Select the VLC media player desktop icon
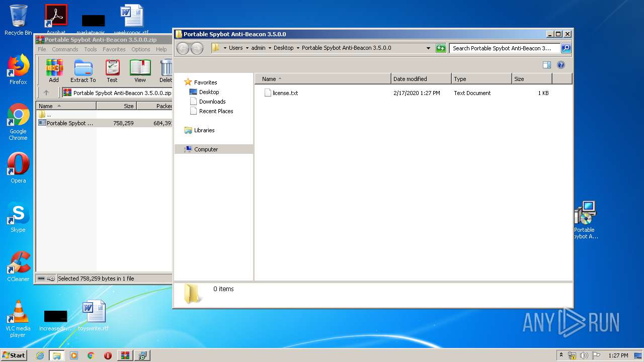 click(x=18, y=319)
